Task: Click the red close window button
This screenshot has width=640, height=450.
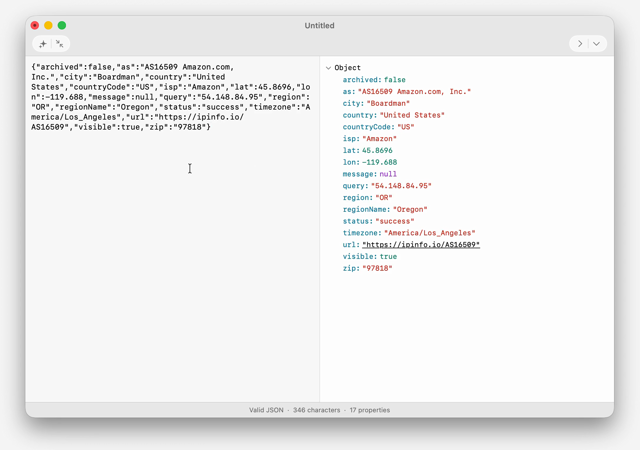Action: [35, 25]
